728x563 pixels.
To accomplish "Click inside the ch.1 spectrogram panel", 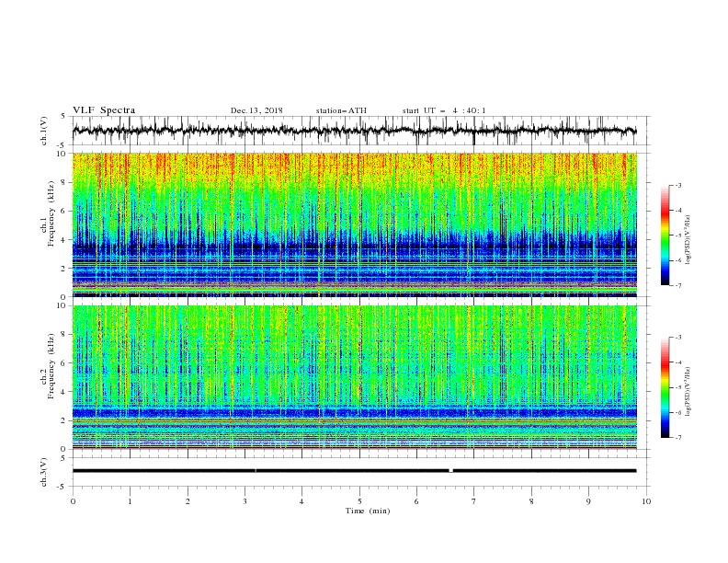I will coord(355,224).
